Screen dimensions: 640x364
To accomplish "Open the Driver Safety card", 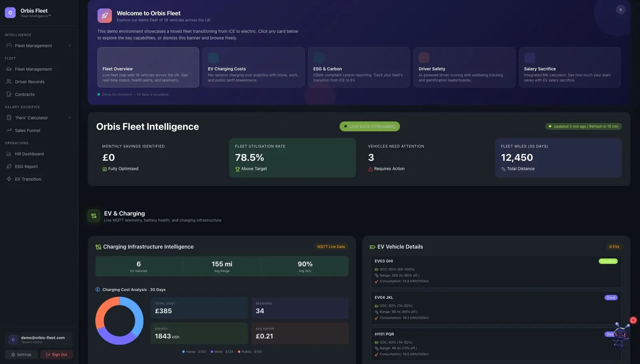I will point(464,67).
